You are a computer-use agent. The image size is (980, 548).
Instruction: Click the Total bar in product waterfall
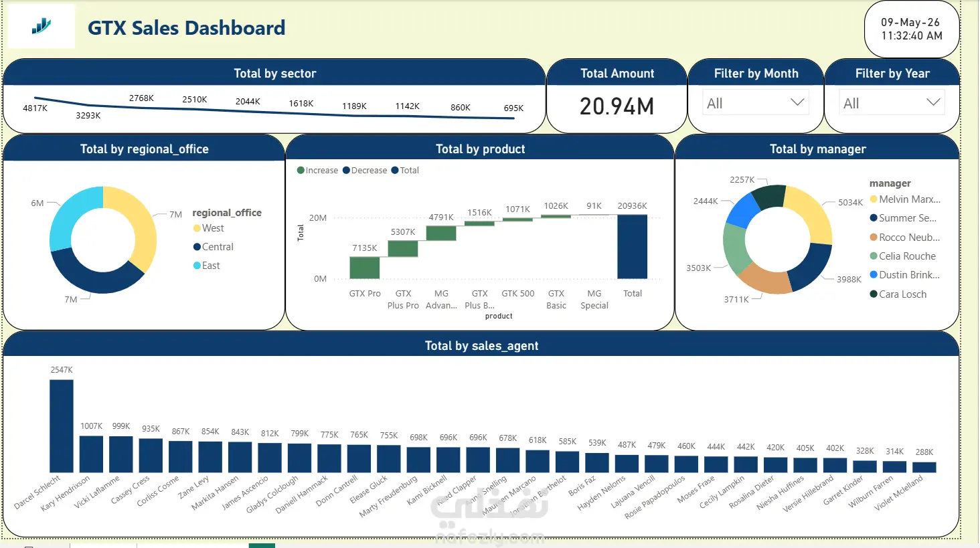tap(632, 246)
